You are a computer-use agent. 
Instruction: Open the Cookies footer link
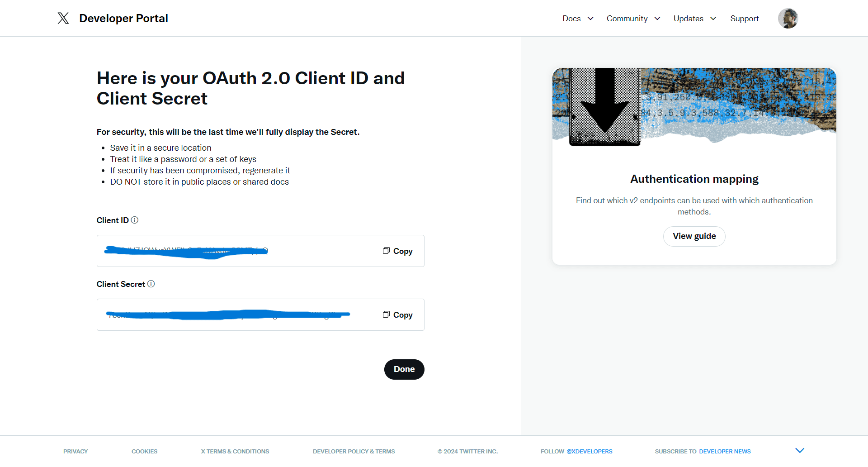144,452
